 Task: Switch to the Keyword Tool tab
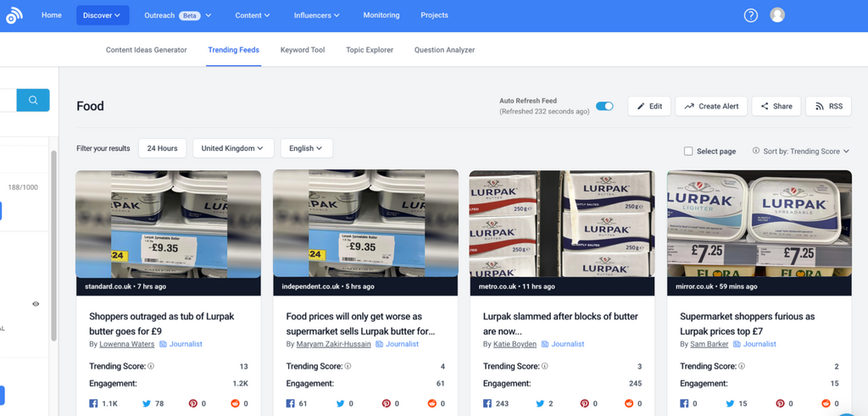[303, 50]
